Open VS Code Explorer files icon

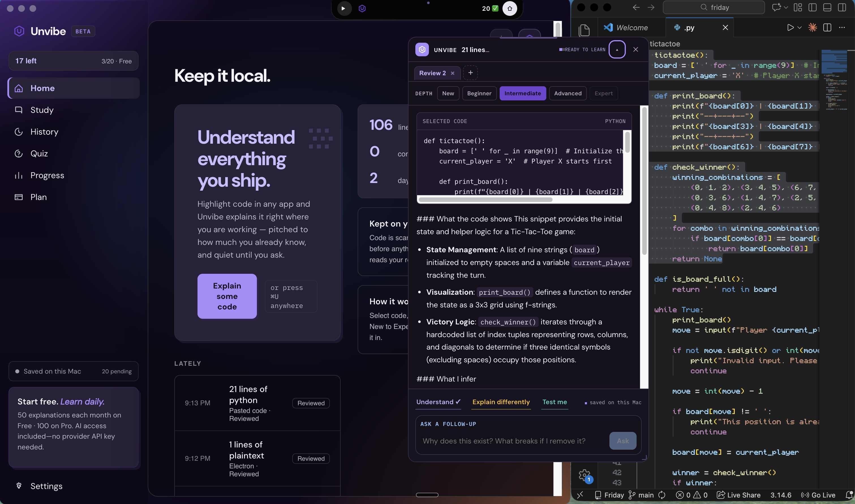point(584,30)
